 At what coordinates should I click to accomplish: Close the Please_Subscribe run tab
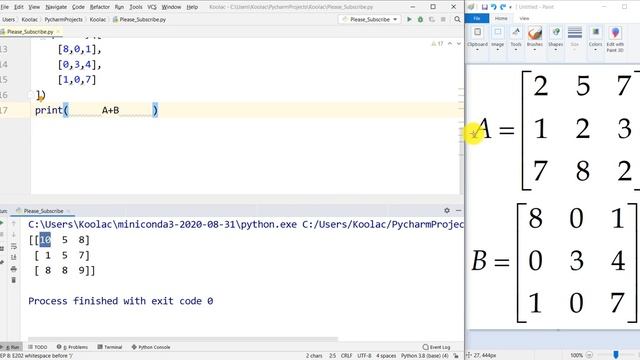click(68, 211)
